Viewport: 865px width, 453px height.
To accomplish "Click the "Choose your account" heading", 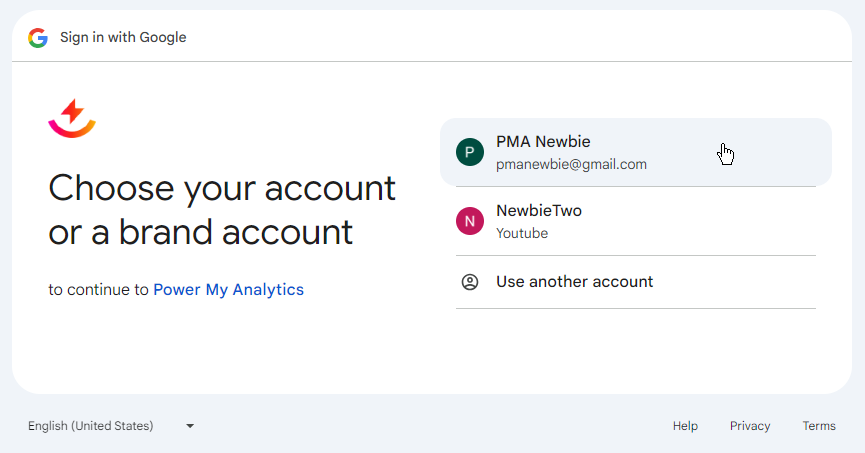I will click(x=222, y=188).
